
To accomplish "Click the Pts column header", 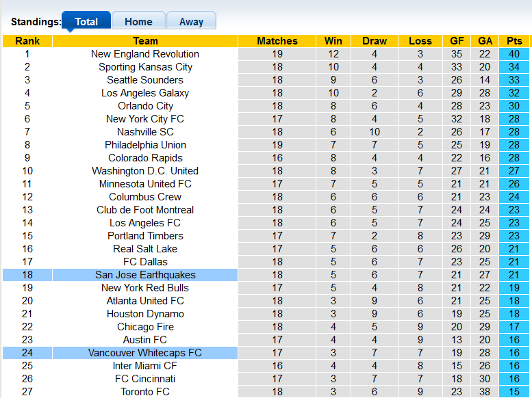I will click(x=514, y=41).
